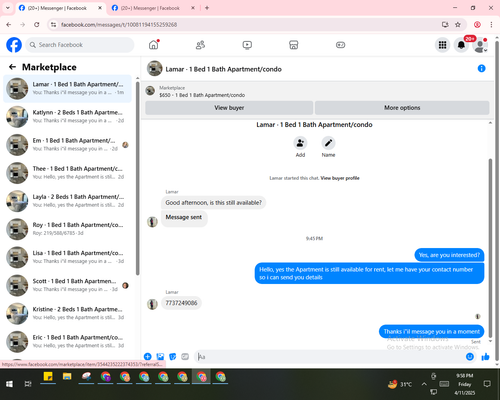This screenshot has height=400, width=500.
Task: Go back in browser history
Action: point(9,24)
